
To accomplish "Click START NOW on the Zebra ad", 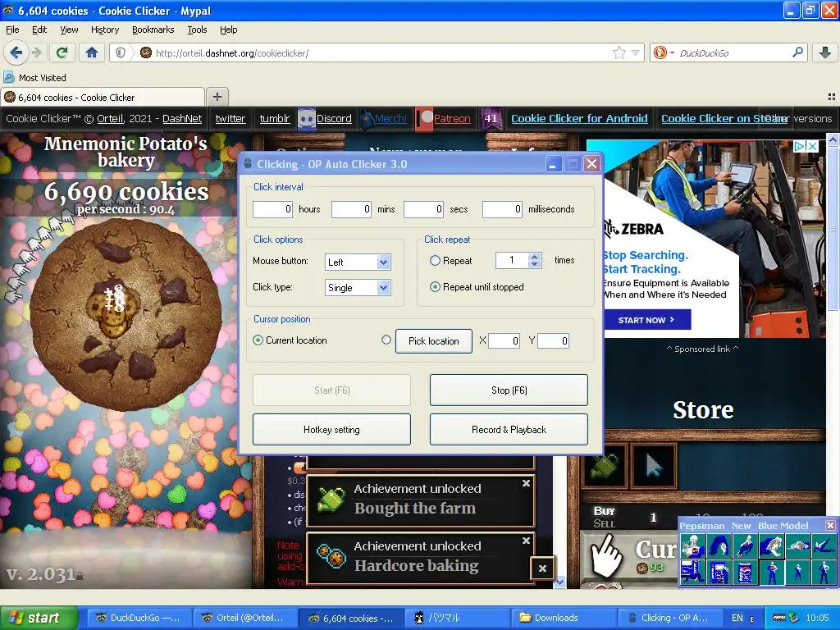I will [x=646, y=320].
